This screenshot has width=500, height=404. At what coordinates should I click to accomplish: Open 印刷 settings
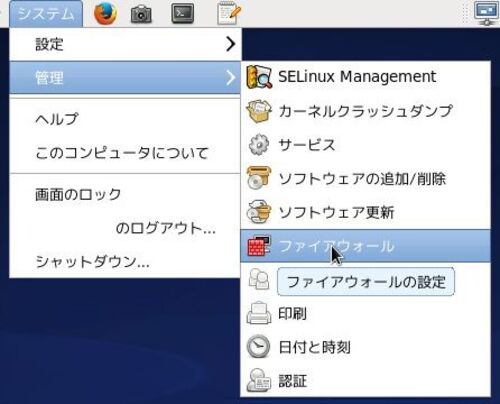365,313
